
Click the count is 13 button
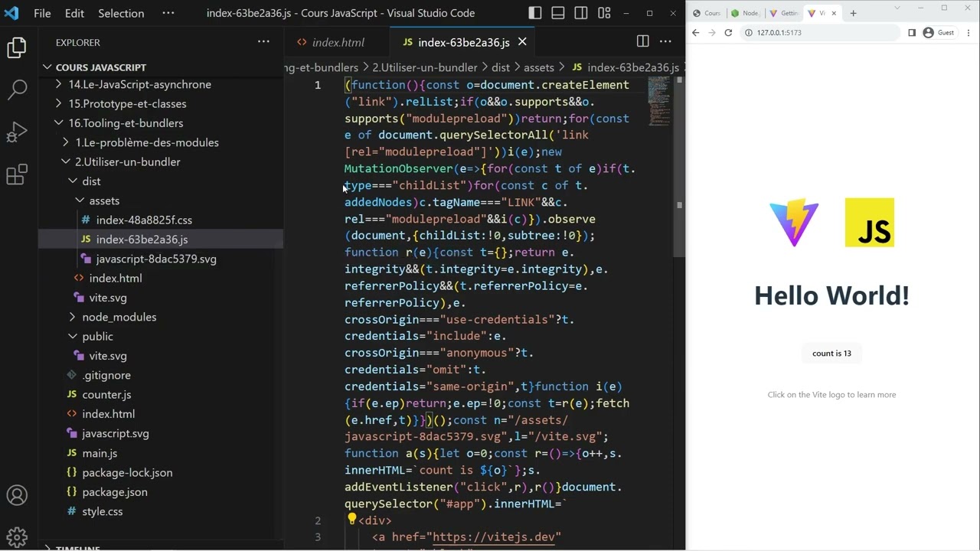pyautogui.click(x=831, y=354)
